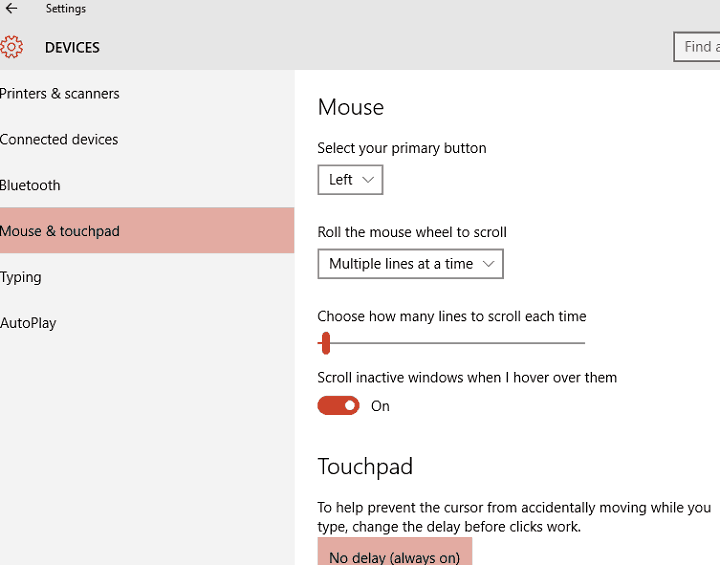720x565 pixels.
Task: Click the Touchpad section heading
Action: [x=365, y=467]
